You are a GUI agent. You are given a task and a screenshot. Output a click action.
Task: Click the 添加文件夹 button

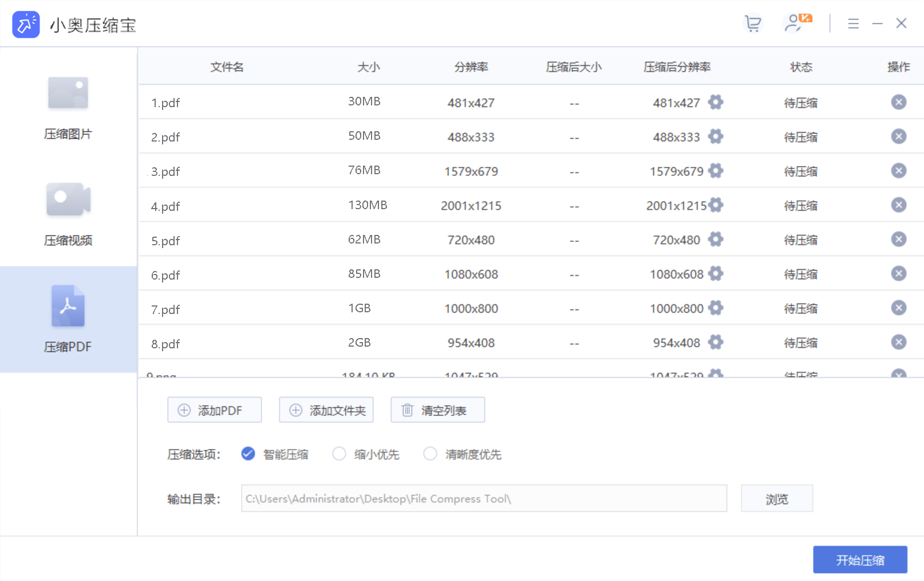click(x=326, y=410)
